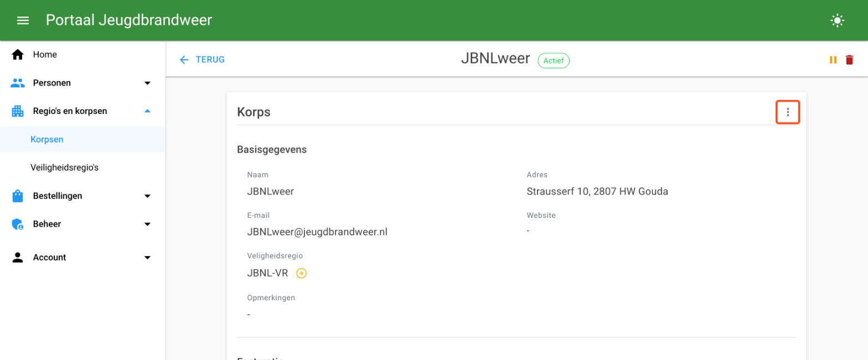Click the Personen people icon
Image resolution: width=868 pixels, height=360 pixels.
[x=18, y=83]
